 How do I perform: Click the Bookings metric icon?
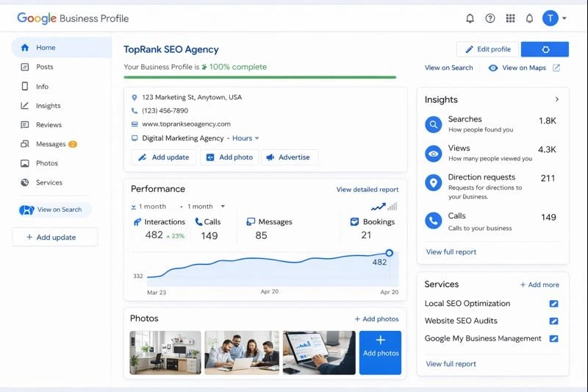click(354, 221)
